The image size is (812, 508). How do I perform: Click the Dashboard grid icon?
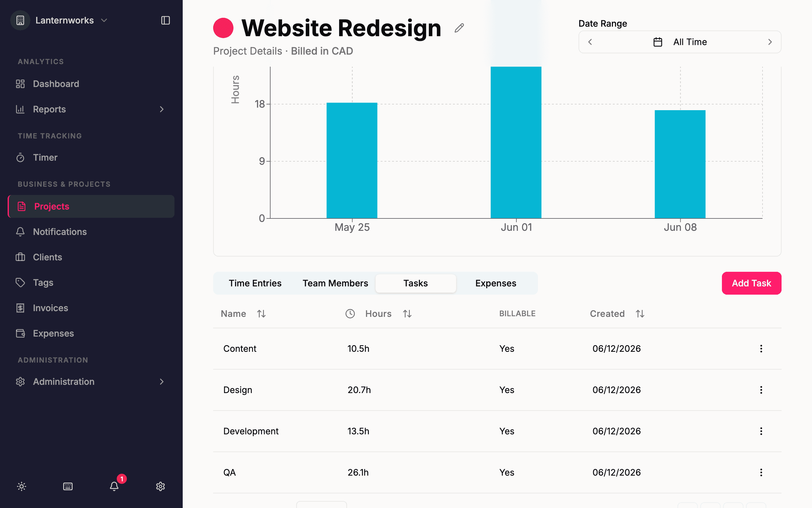point(21,84)
